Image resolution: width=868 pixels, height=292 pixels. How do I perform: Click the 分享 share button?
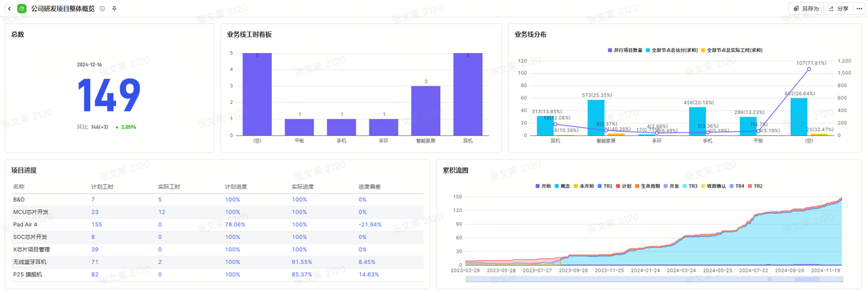[x=838, y=9]
